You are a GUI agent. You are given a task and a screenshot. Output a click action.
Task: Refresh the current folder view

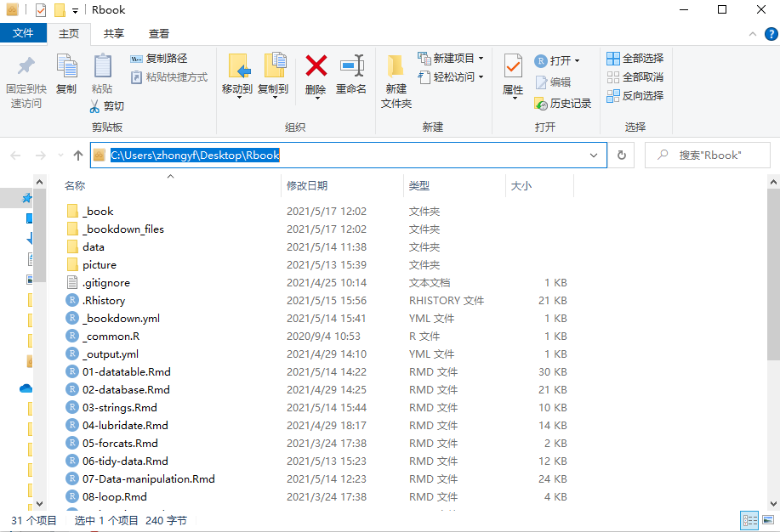coord(622,156)
